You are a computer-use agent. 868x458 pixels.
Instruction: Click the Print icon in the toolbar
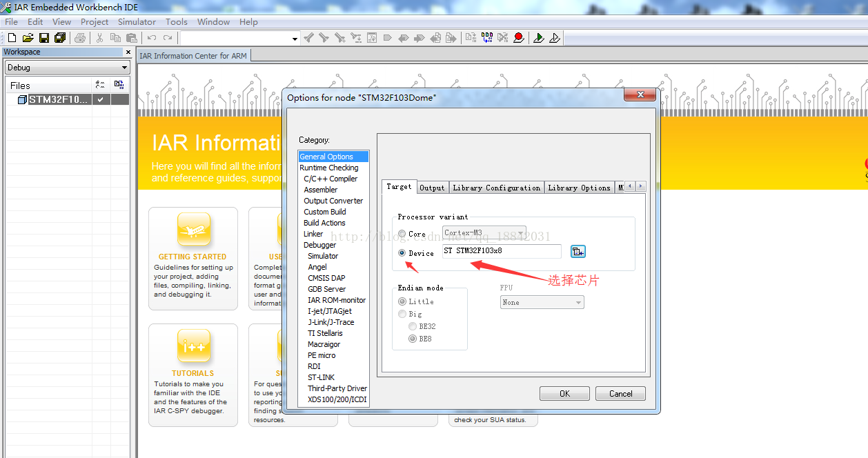click(80, 38)
